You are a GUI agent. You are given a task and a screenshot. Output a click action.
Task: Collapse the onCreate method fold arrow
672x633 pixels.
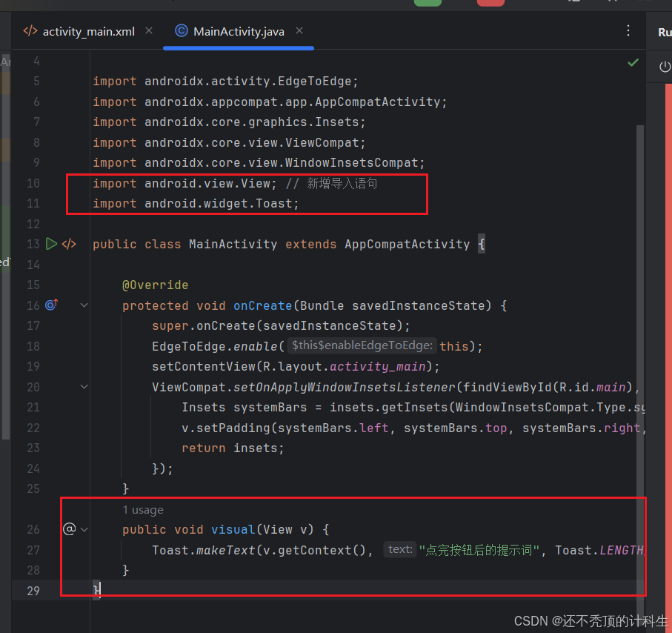pyautogui.click(x=84, y=305)
